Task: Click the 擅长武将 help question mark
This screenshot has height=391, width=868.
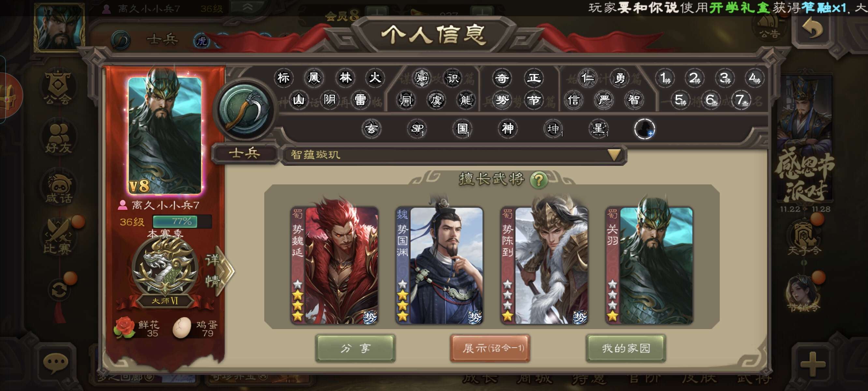Action: (x=539, y=180)
